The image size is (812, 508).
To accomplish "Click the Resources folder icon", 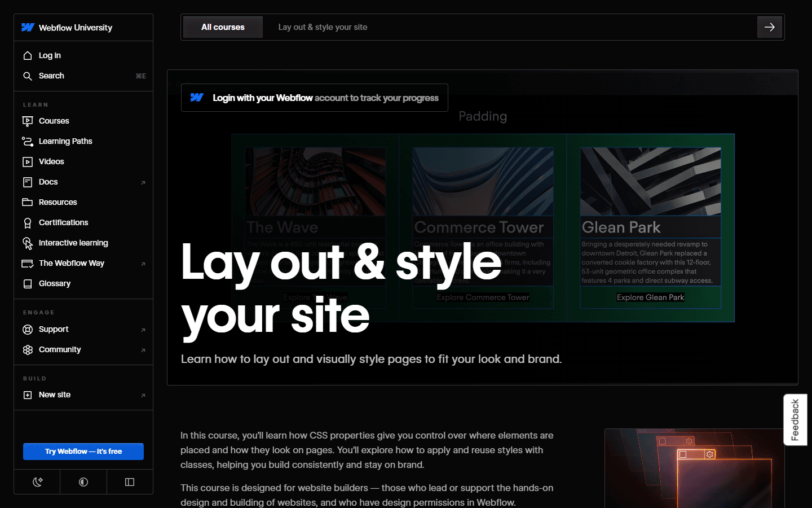I will tap(28, 202).
